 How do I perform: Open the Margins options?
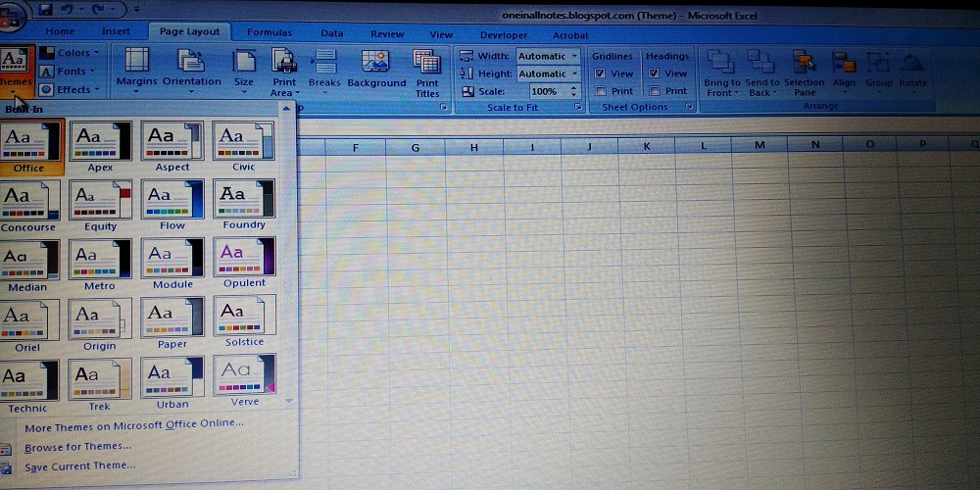[x=136, y=72]
